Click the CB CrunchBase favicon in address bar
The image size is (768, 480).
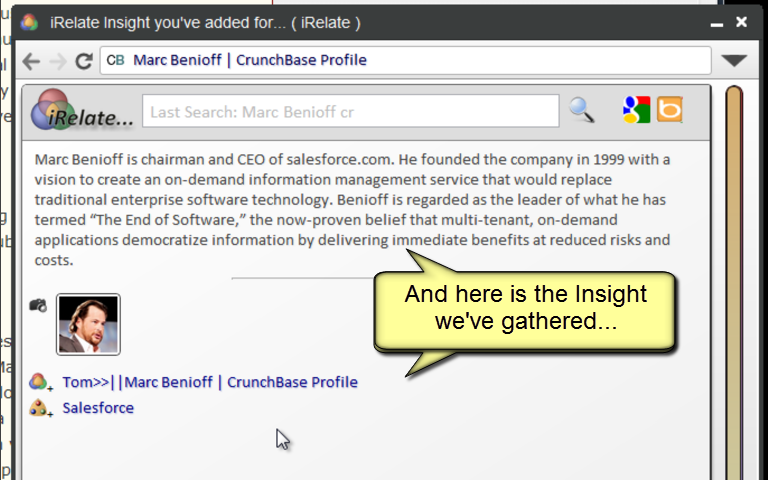(116, 60)
